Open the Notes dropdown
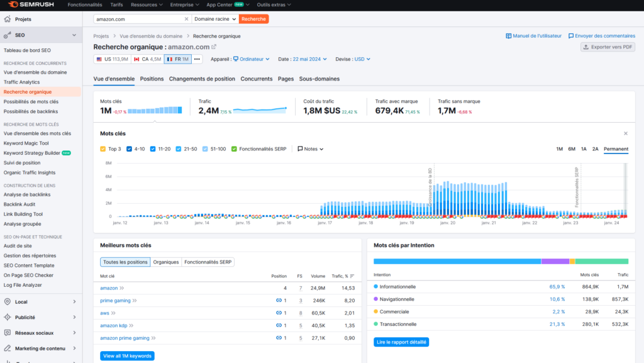 point(311,149)
